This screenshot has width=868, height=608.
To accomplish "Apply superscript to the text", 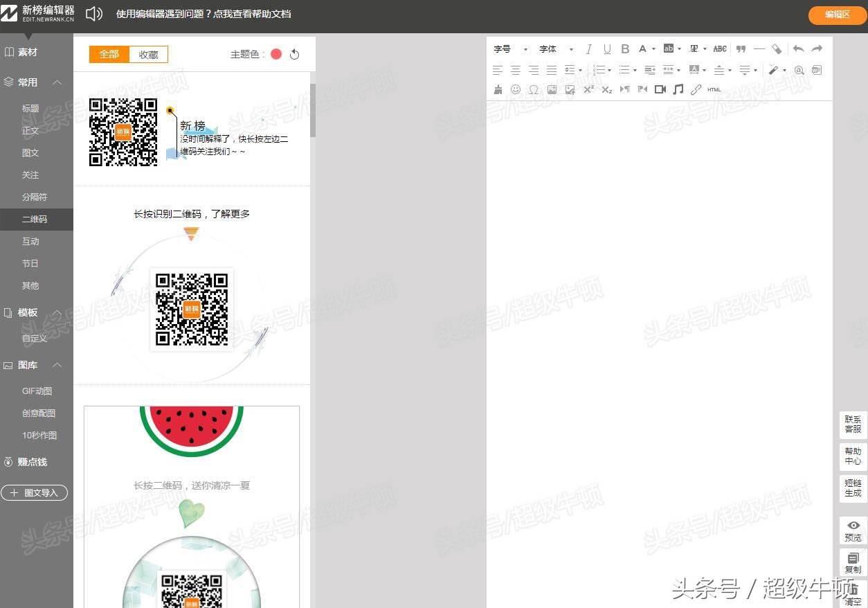I will pos(588,89).
